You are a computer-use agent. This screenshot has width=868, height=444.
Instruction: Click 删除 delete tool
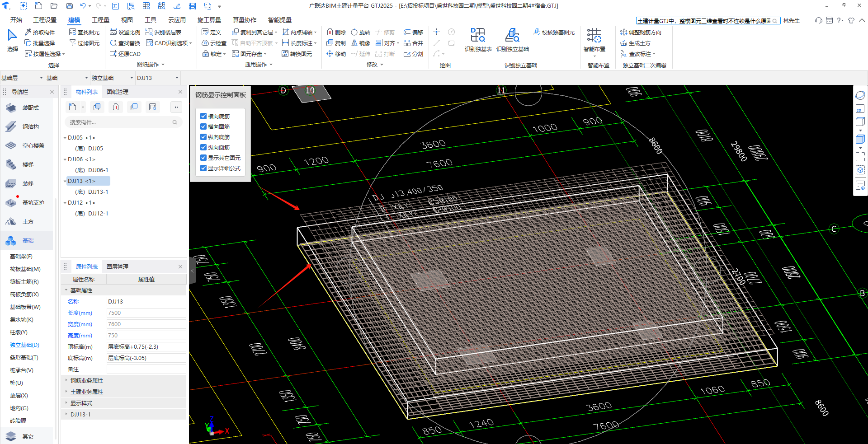[336, 32]
